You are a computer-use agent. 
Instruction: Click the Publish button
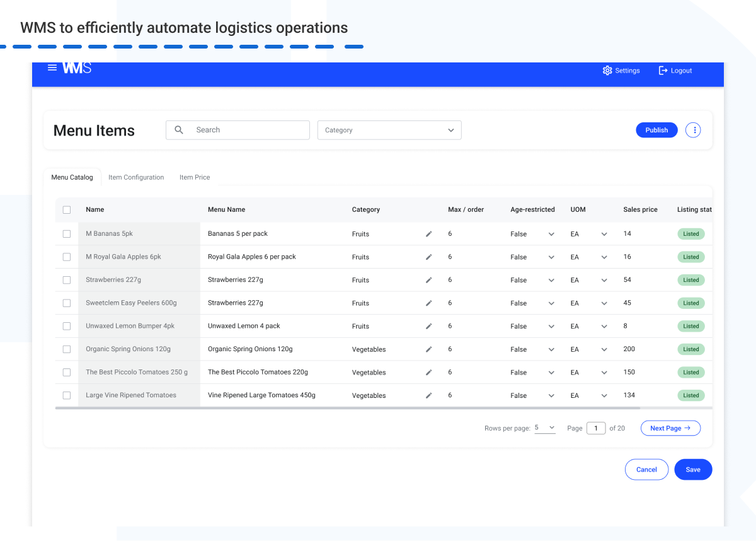point(656,130)
